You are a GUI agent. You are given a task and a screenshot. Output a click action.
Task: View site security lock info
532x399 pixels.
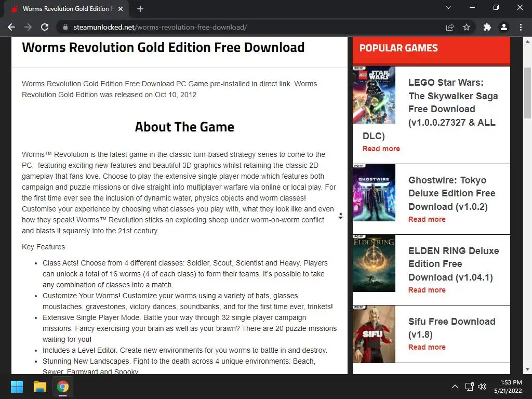point(65,27)
